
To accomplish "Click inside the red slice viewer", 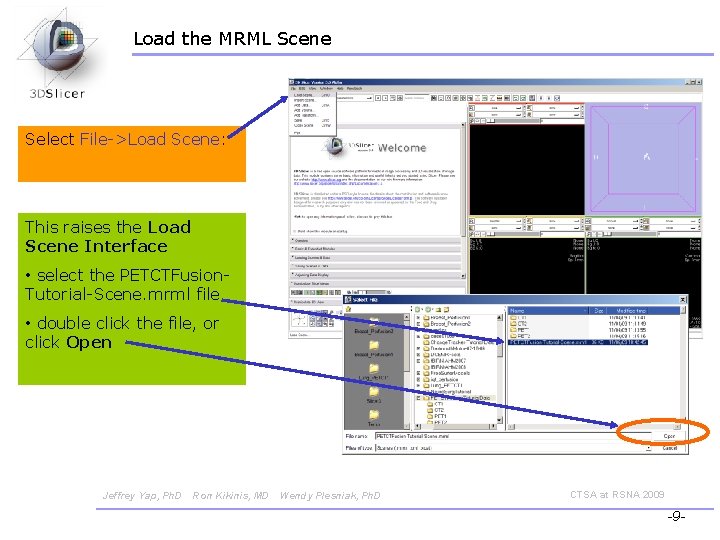I will pyautogui.click(x=526, y=169).
